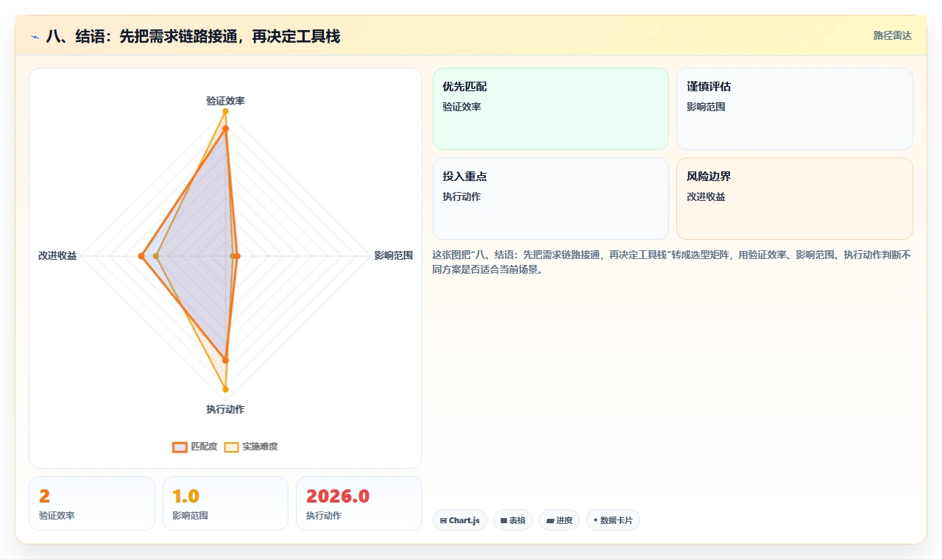This screenshot has height=560, width=942.
Task: Click the Chart.js tag chip
Action: (x=460, y=520)
